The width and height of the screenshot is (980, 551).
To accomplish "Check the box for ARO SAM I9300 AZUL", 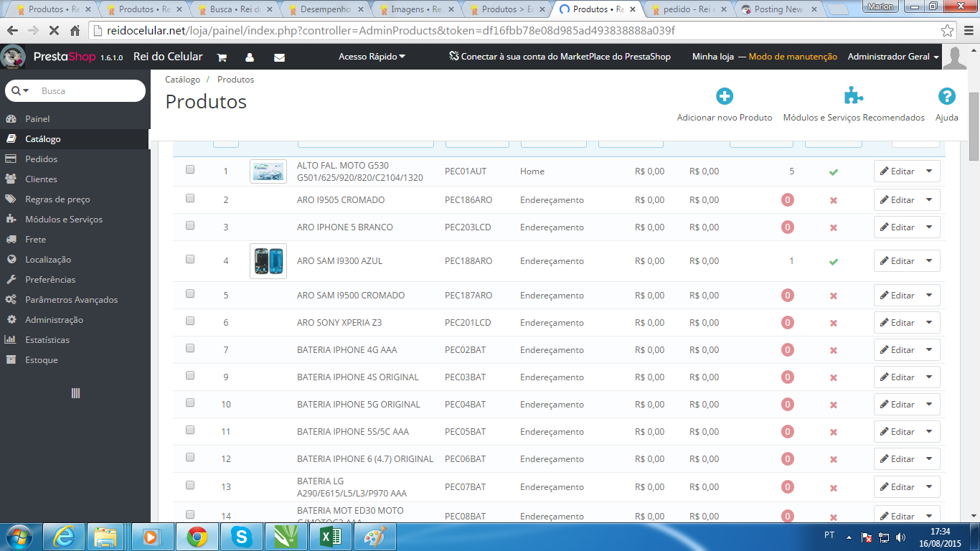I will pyautogui.click(x=190, y=259).
